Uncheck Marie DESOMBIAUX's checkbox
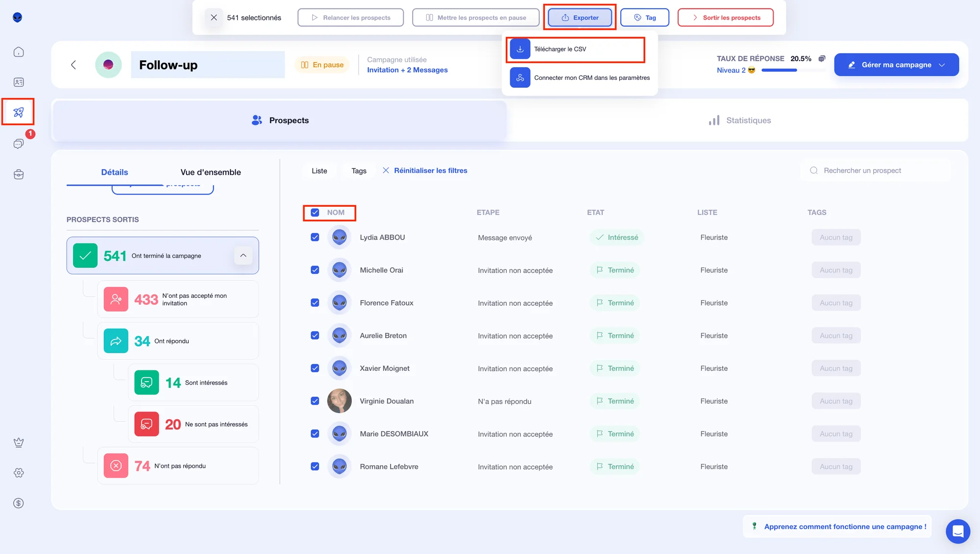This screenshot has width=980, height=554. pyautogui.click(x=315, y=434)
